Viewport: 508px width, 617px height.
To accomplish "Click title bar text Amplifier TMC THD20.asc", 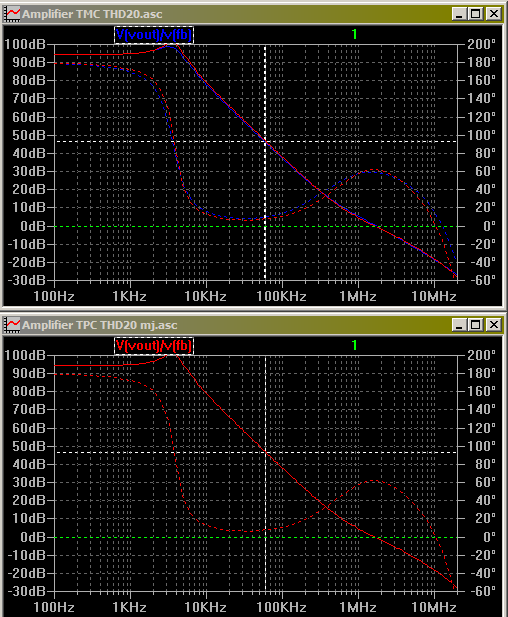I will (x=92, y=14).
